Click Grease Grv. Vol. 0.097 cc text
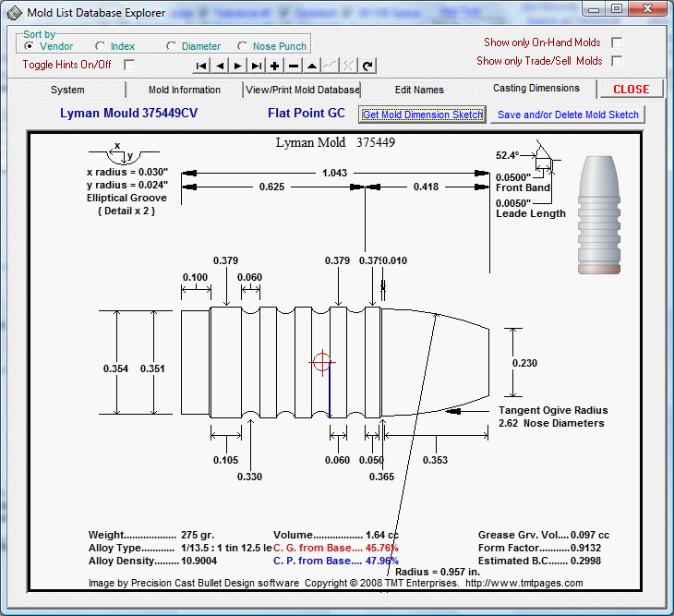The width and height of the screenshot is (674, 616). coord(544,535)
